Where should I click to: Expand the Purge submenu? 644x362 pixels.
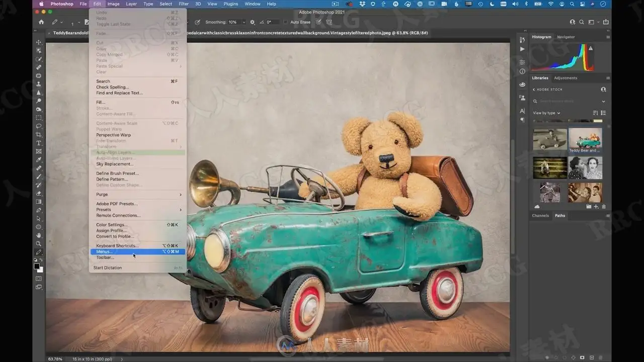[138, 195]
